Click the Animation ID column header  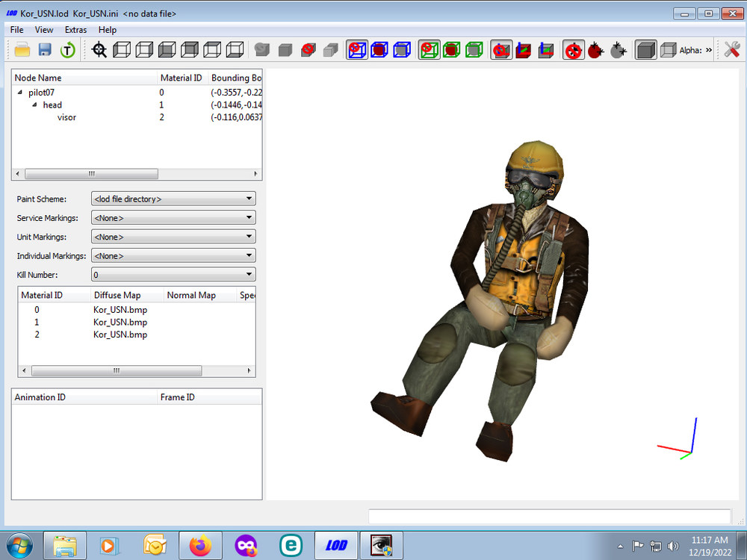coord(84,397)
